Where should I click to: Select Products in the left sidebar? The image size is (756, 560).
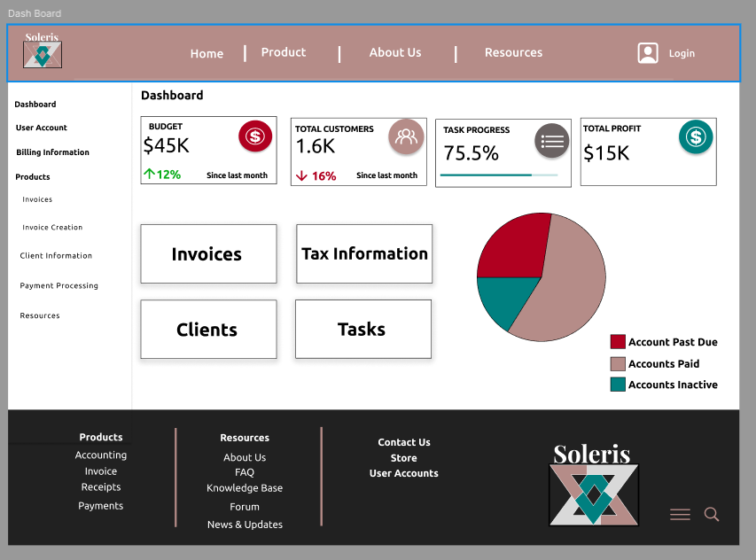pyautogui.click(x=33, y=177)
